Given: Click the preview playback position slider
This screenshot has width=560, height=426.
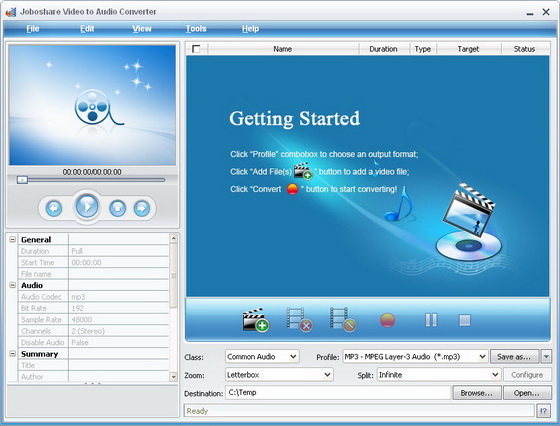Looking at the screenshot, I should pyautogui.click(x=91, y=180).
